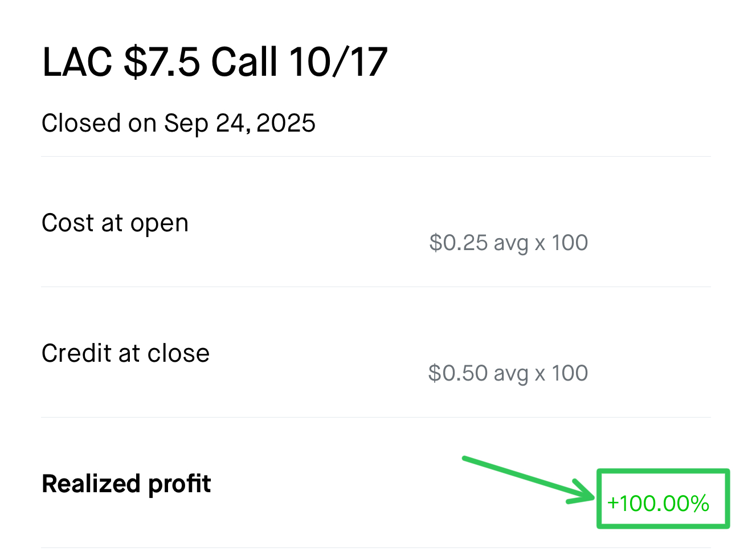Viewport: 752px width, 560px height.
Task: Click the +100.00% realized profit value
Action: tap(658, 504)
